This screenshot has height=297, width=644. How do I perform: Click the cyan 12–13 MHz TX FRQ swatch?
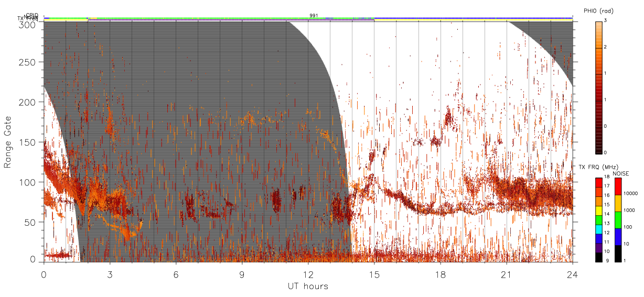tap(598, 229)
